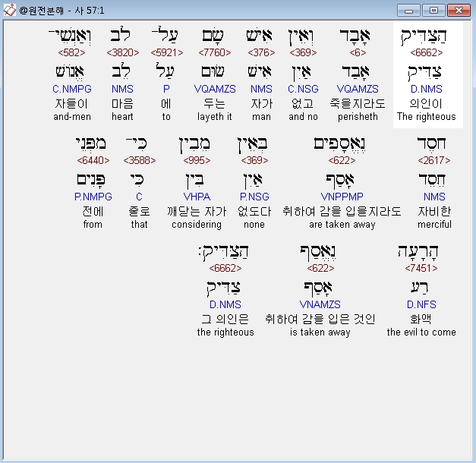Click the English gloss 'none'
Screen dimensions: 476x463
(254, 225)
